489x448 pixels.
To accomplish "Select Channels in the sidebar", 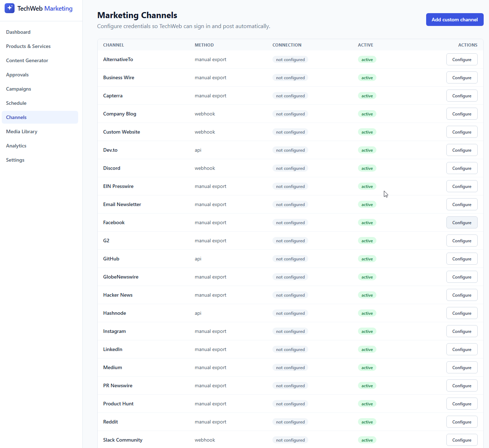I will tap(40, 117).
